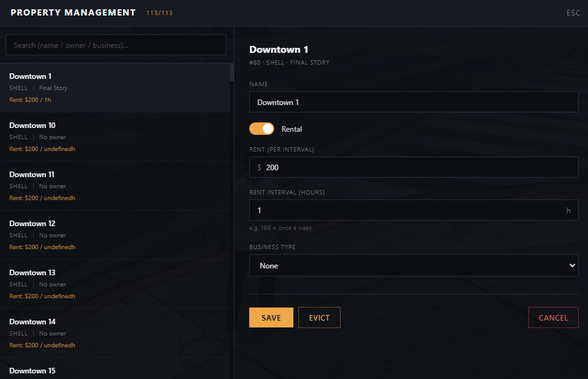Click the 'Rent: $200 / 1h' text
The height and width of the screenshot is (379, 588).
point(30,99)
